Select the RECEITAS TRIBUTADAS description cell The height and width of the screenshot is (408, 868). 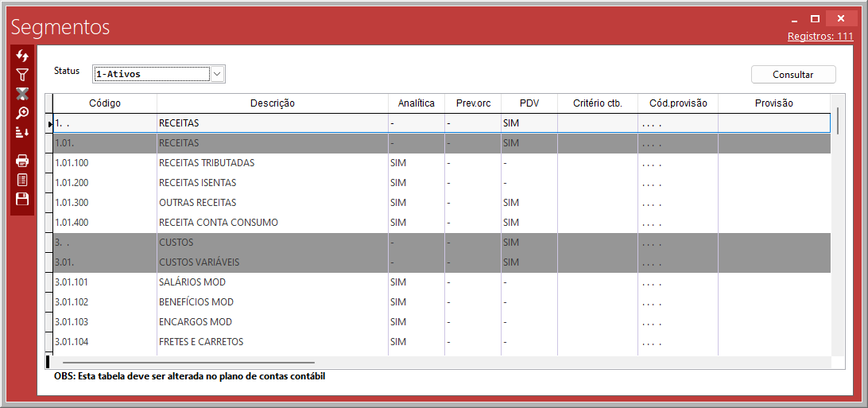coord(273,163)
